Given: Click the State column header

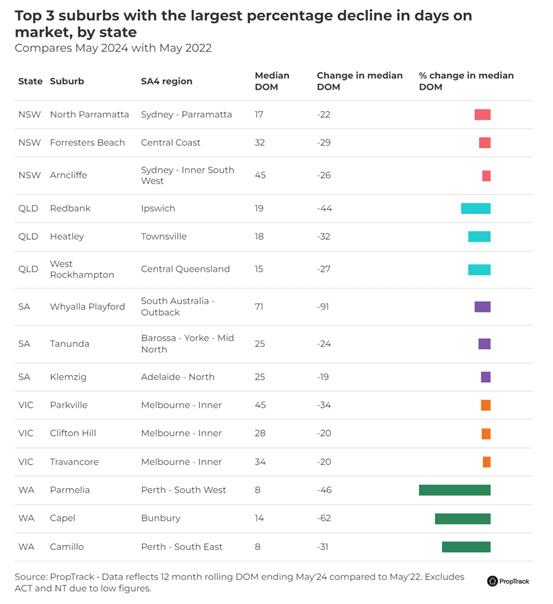Looking at the screenshot, I should tap(30, 81).
